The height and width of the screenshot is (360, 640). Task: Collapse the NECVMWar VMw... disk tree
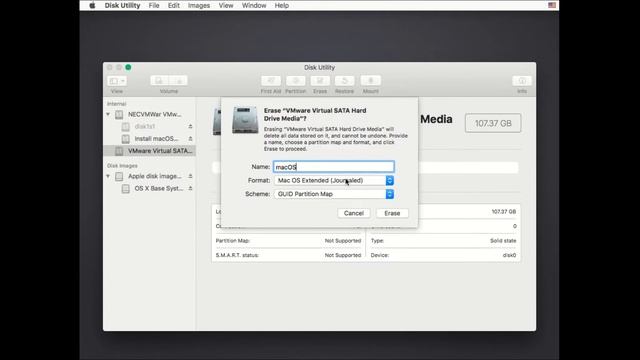point(108,114)
